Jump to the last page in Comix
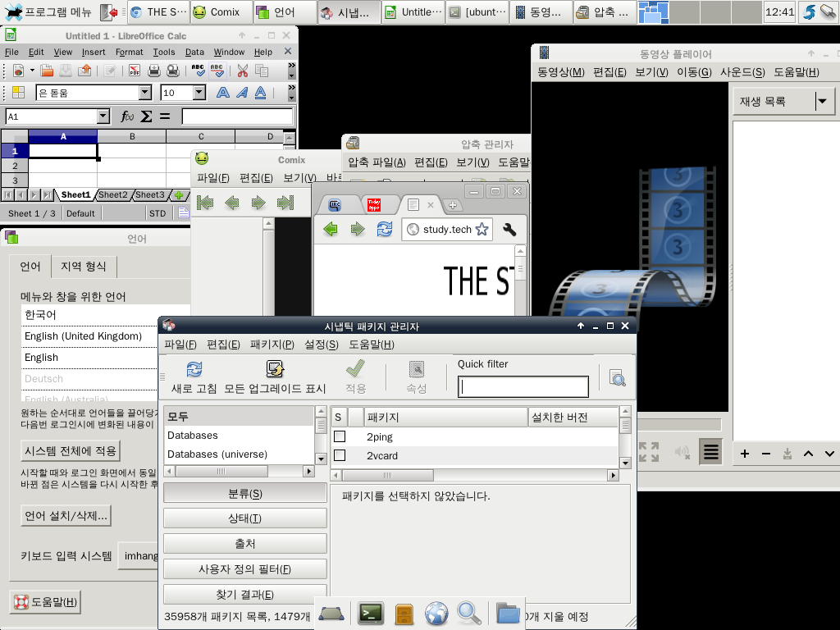This screenshot has width=840, height=630. click(285, 203)
